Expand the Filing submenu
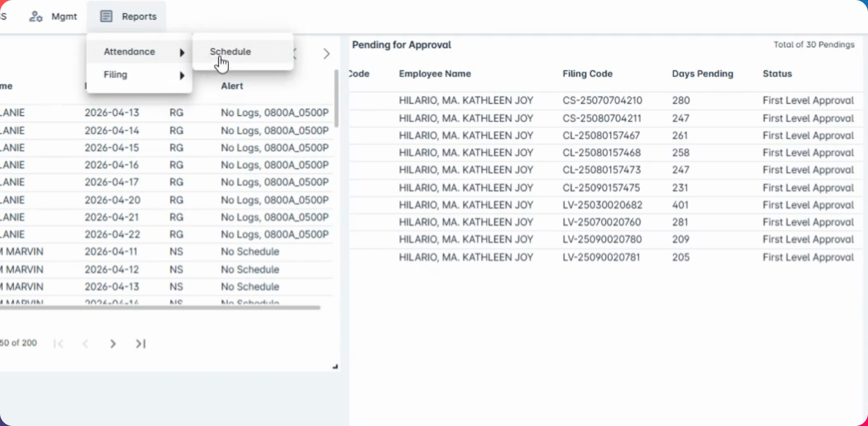Screen dimensions: 868x426 point(140,75)
